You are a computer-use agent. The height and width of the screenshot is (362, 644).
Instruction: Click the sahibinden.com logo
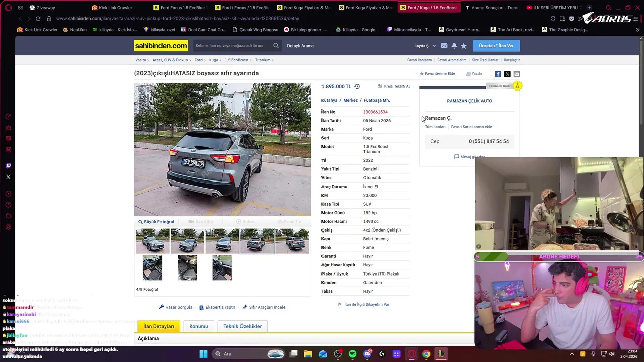tap(161, 46)
